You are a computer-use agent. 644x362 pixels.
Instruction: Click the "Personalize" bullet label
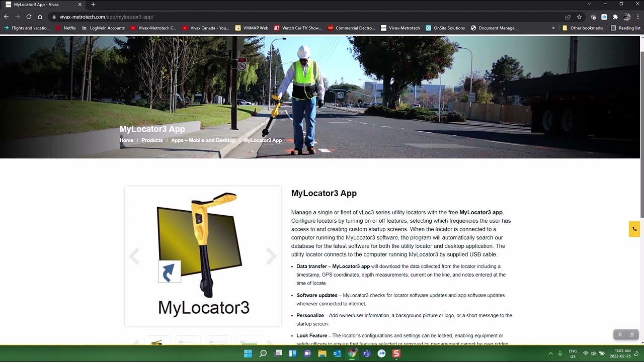(310, 315)
